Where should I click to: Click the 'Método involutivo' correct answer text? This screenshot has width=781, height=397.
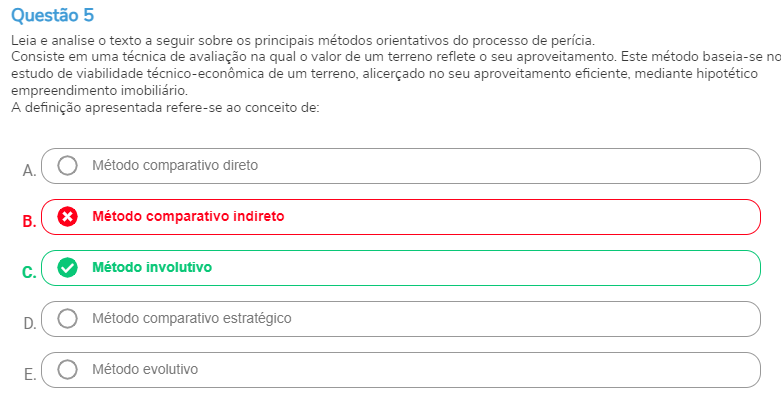152,267
